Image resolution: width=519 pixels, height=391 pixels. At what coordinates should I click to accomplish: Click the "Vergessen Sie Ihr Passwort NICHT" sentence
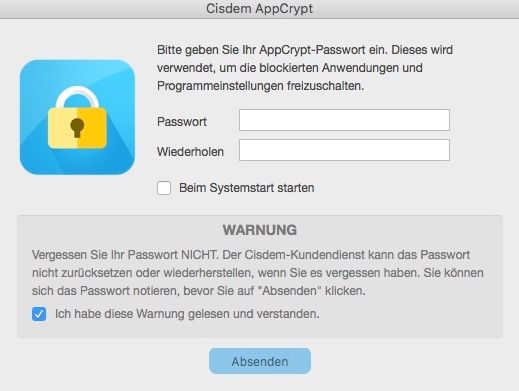[125, 255]
